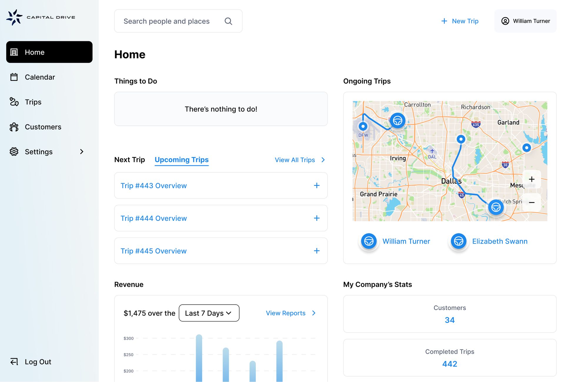Expand the Settings submenu arrow
This screenshot has width=588, height=382.
82,152
